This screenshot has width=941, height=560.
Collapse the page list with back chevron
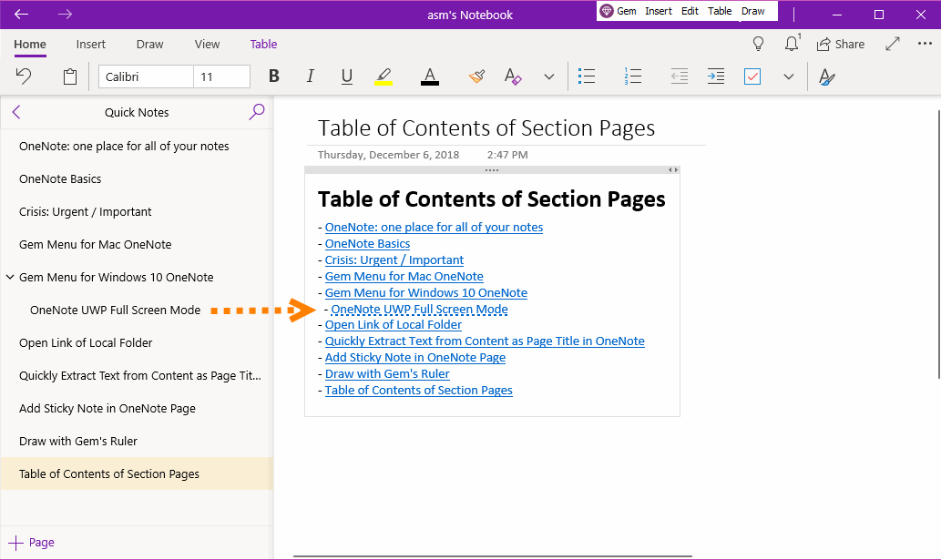click(x=16, y=112)
